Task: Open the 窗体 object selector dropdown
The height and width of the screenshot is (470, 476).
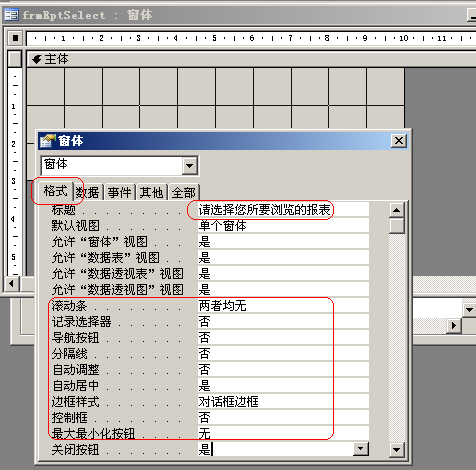Action: [x=190, y=165]
